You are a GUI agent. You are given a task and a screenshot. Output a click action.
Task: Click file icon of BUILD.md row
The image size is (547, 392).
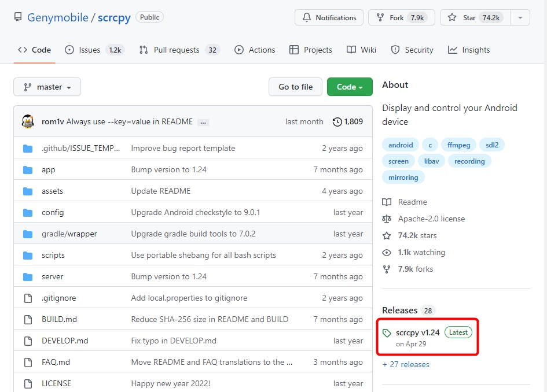(28, 320)
